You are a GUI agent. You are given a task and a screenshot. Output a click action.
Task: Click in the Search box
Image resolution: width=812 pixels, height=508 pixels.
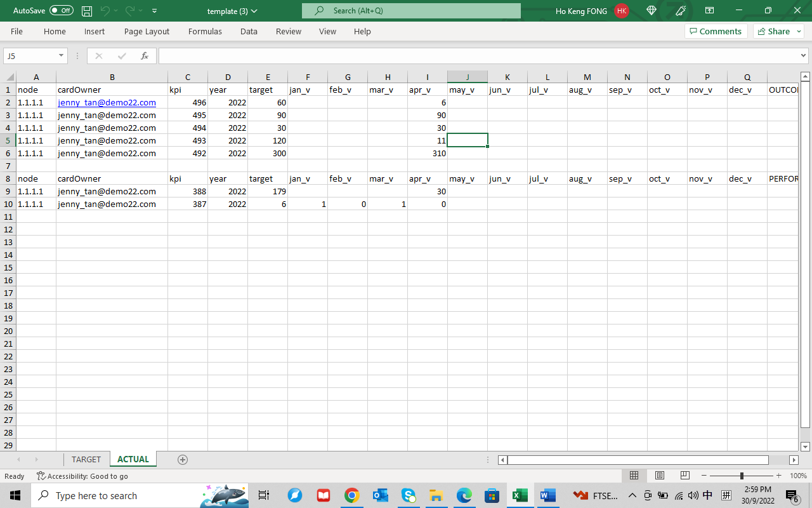[x=411, y=11]
